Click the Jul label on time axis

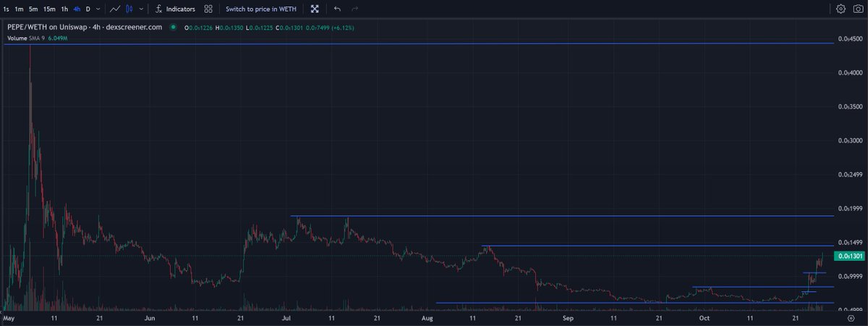pyautogui.click(x=286, y=317)
